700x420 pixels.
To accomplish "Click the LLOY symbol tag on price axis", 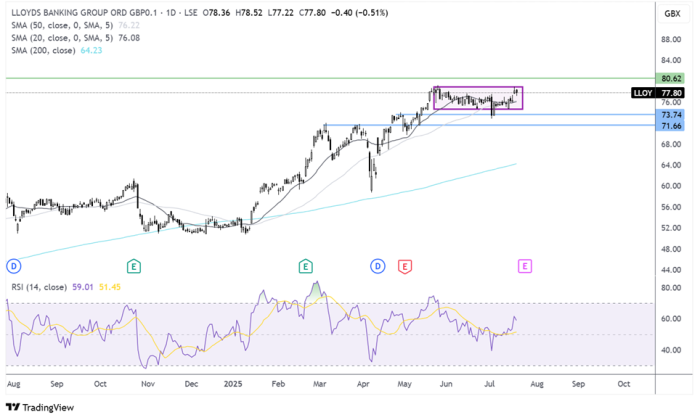I will coord(645,92).
